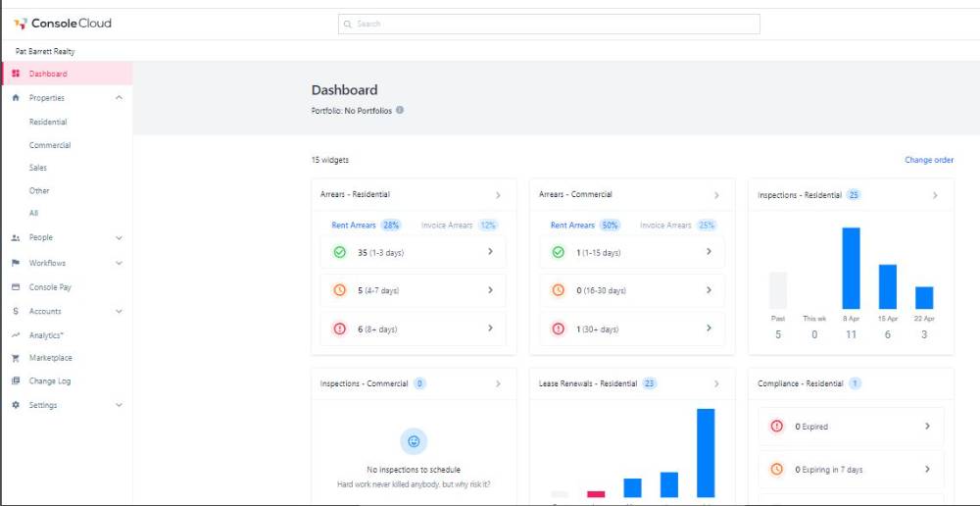Click the Analytics chart icon
The width and height of the screenshot is (980, 506).
click(x=16, y=335)
